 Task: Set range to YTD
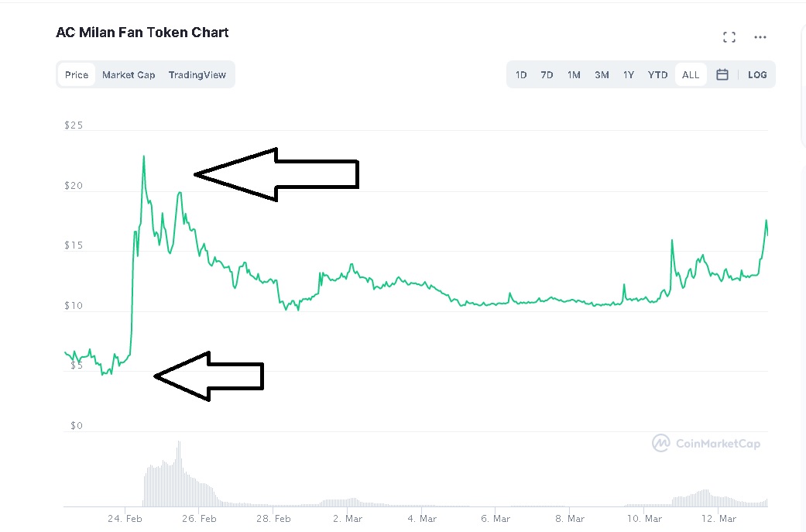(657, 75)
